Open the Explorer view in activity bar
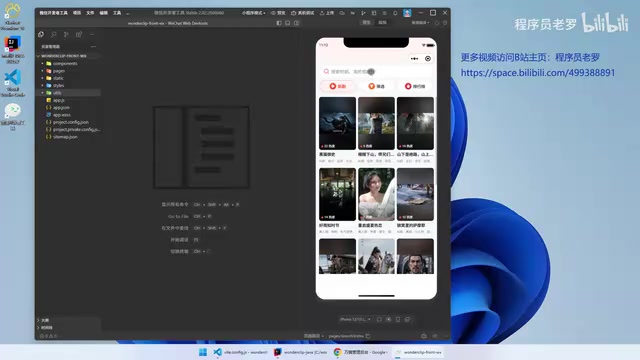This screenshot has height=360, width=640. pos(41,34)
